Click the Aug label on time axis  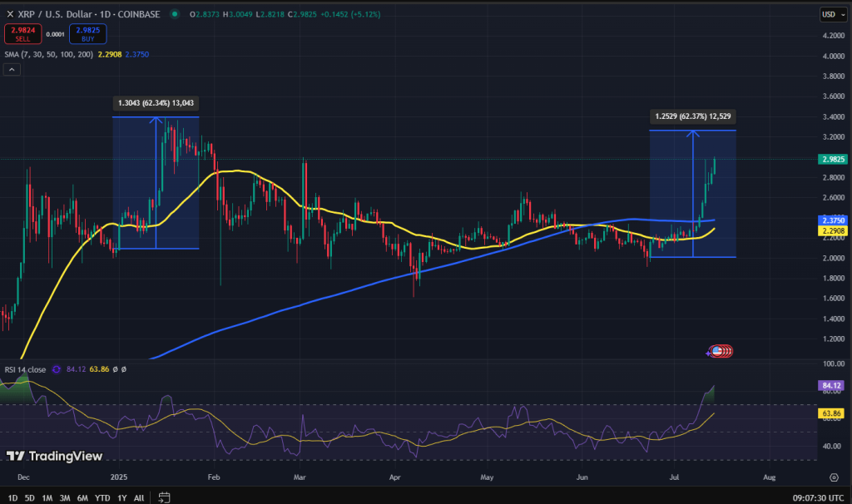coord(770,477)
